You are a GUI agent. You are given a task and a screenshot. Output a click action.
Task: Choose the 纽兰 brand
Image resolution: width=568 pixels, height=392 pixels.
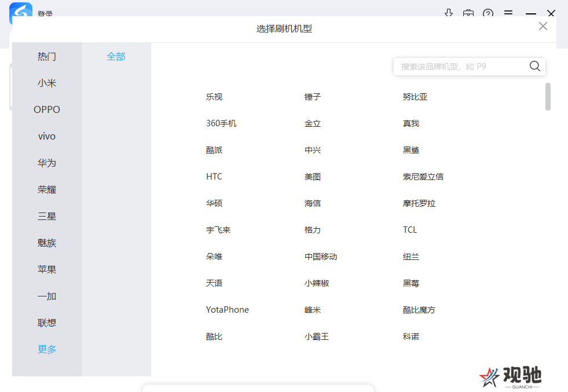coord(411,257)
